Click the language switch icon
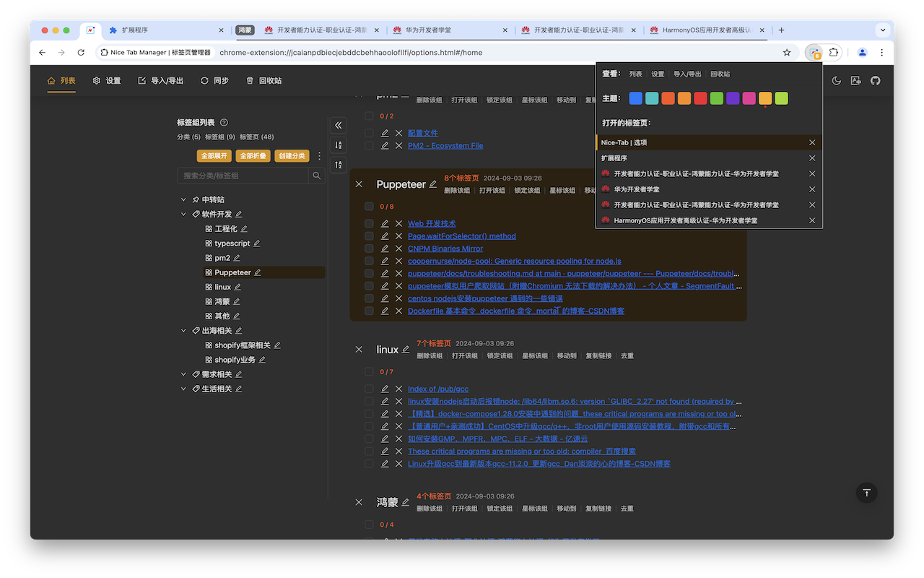The image size is (924, 578). (855, 80)
